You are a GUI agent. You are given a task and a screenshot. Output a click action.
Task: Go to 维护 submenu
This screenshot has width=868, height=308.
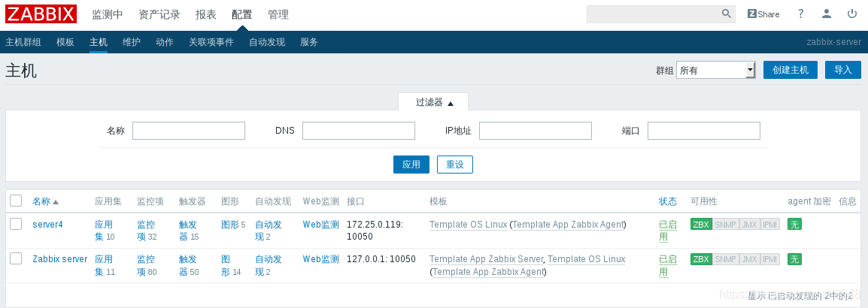click(x=132, y=42)
